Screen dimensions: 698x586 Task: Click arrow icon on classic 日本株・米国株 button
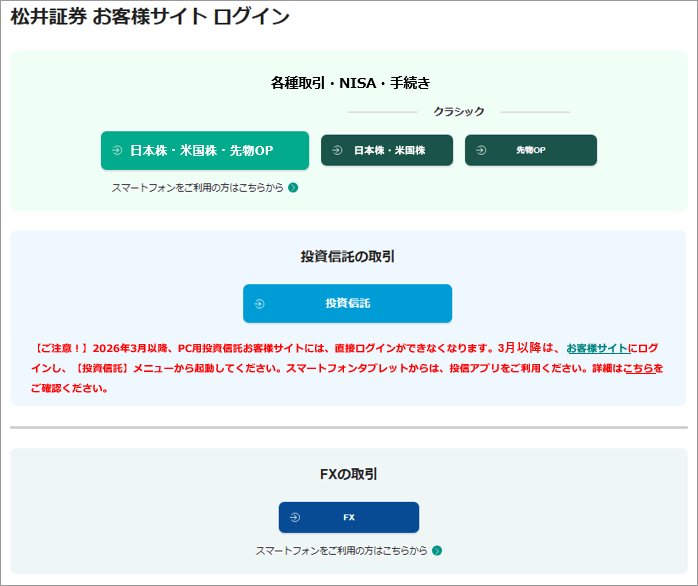point(337,151)
